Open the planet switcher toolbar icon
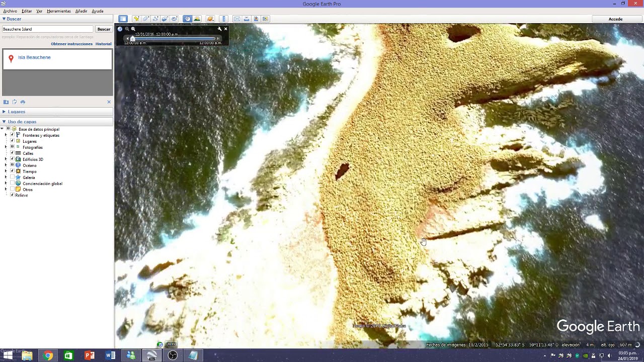The width and height of the screenshot is (644, 362). [210, 19]
